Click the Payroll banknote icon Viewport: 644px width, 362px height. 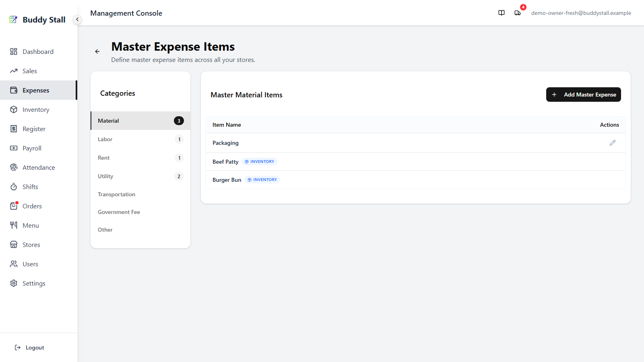pos(14,148)
